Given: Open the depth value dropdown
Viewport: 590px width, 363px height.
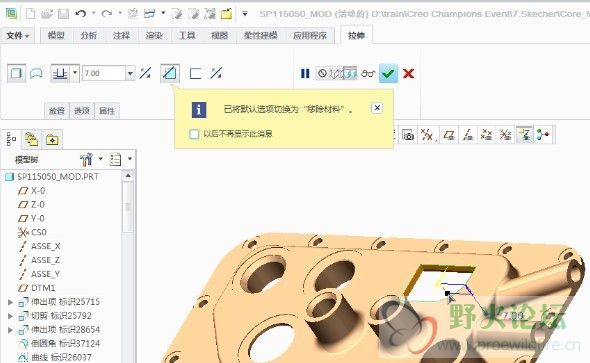Looking at the screenshot, I should (130, 73).
